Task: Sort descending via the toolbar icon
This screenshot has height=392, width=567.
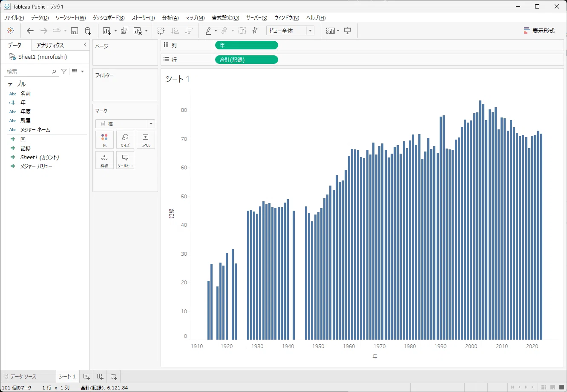Action: [188, 31]
